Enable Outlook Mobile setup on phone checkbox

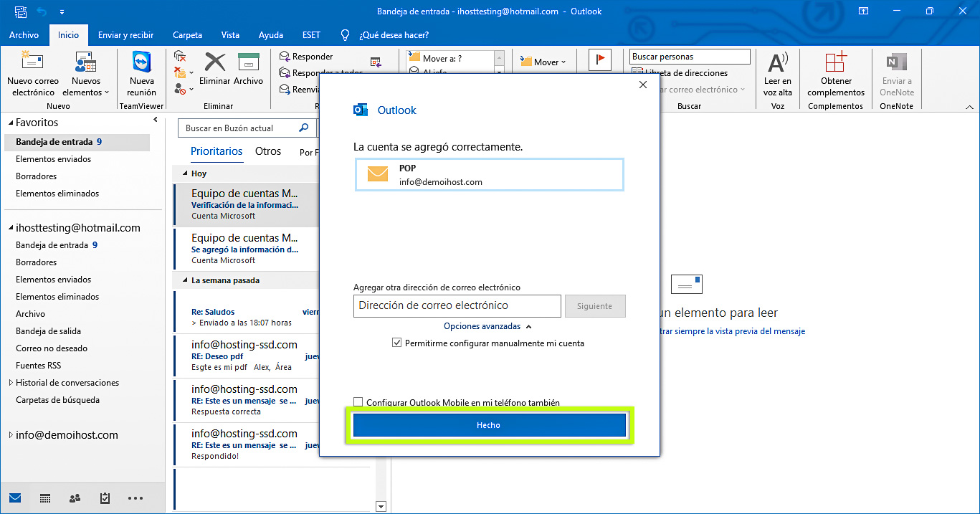(358, 403)
